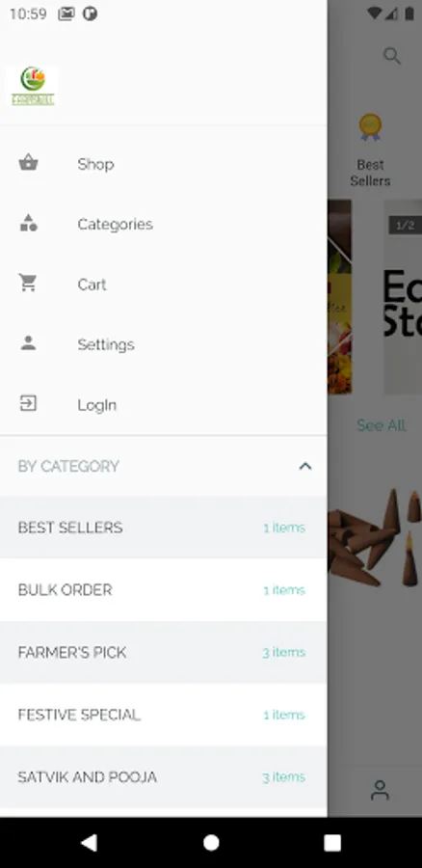The width and height of the screenshot is (422, 868).
Task: Tap the incense cones product image
Action: (375, 538)
